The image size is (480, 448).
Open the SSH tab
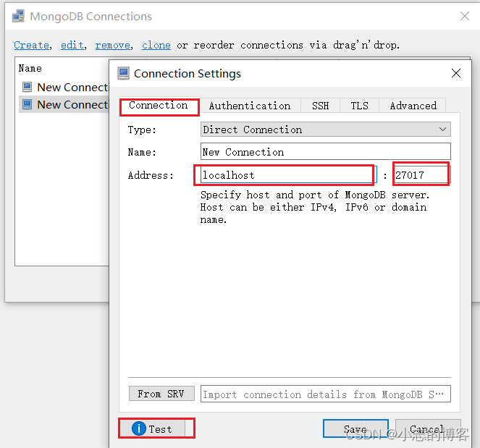point(320,106)
